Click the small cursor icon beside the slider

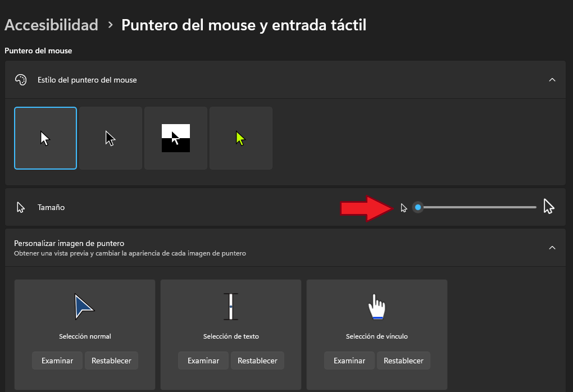coord(403,208)
